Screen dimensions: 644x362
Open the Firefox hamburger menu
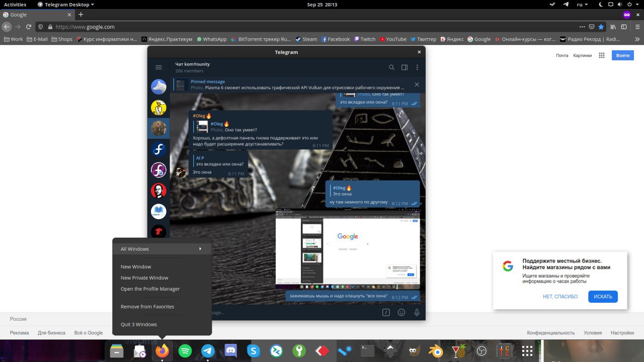636,27
